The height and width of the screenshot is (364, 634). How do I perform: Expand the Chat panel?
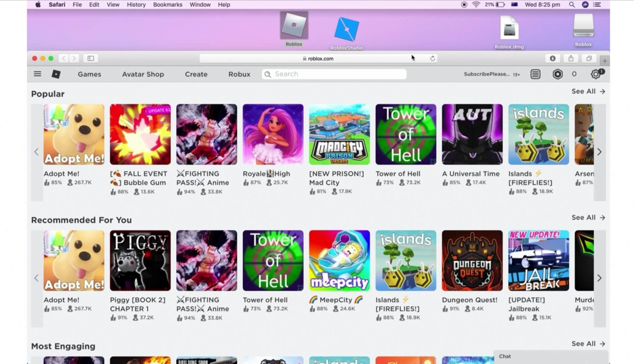(x=551, y=356)
